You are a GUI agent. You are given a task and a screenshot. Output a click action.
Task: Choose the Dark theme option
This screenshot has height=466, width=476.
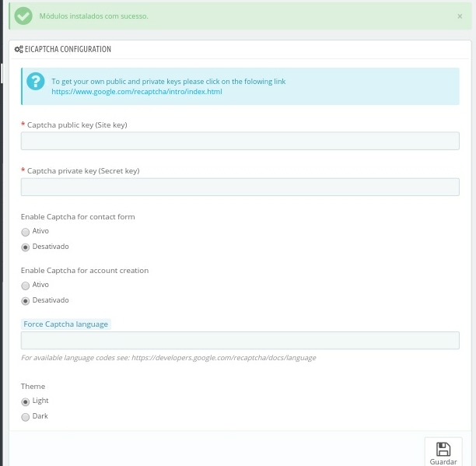point(26,417)
